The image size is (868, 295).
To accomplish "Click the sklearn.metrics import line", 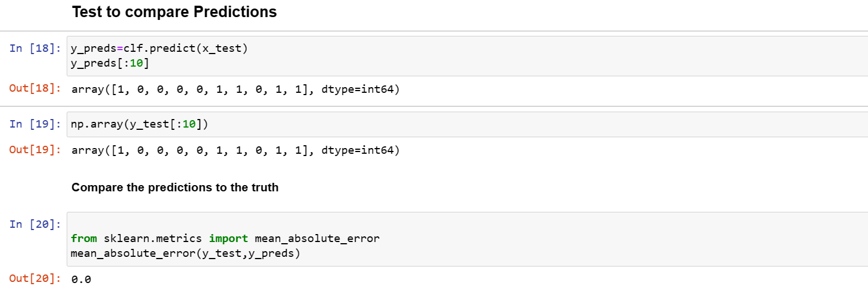I will coord(225,239).
